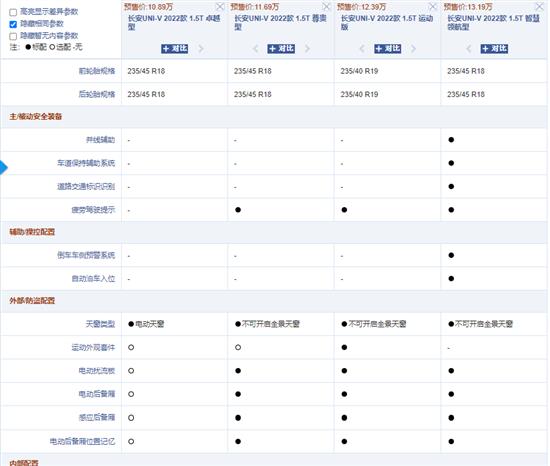Select 运动版 front tyre value 235/40 R19
Viewport: 550px width, 466px height.
[x=359, y=71]
